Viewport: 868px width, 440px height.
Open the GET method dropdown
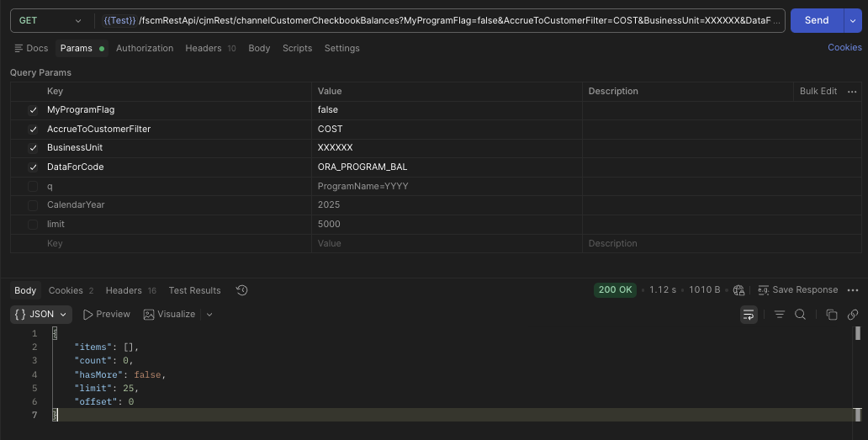[50, 20]
